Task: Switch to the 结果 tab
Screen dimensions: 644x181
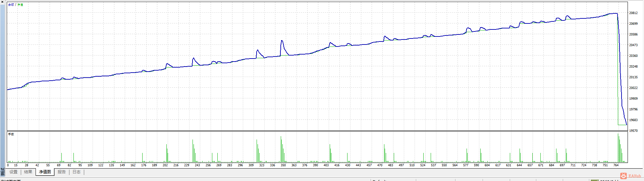Action: pos(28,172)
